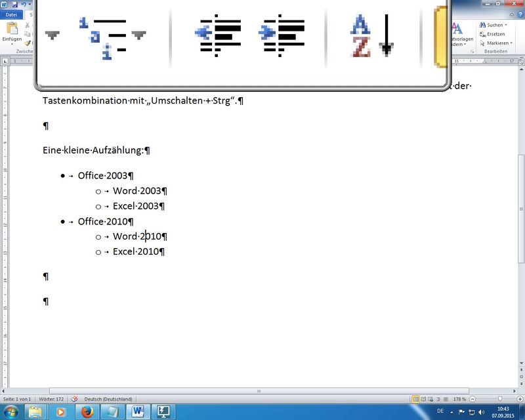525x420 pixels.
Task: Open Firefox from the taskbar
Action: click(87, 411)
